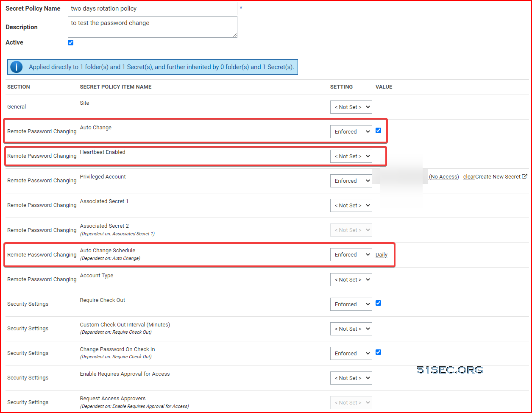Toggle the Change Password On Check In checkbox
This screenshot has height=413, width=532.
point(379,352)
